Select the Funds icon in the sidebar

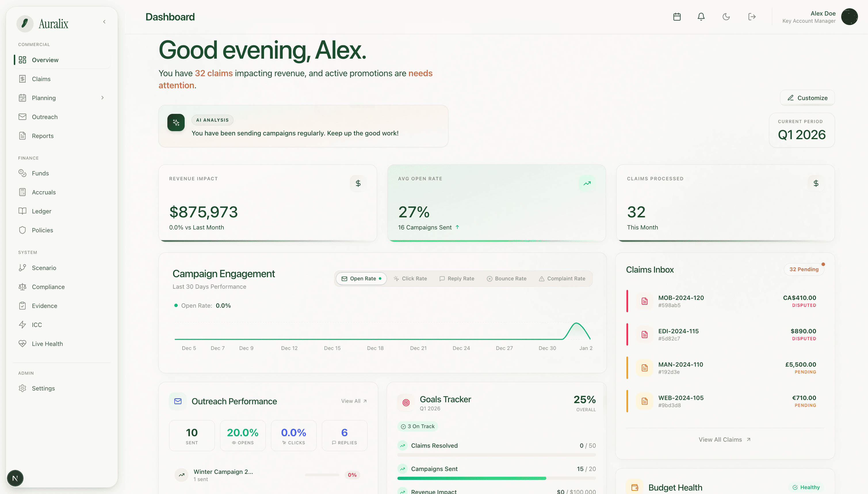pos(22,173)
